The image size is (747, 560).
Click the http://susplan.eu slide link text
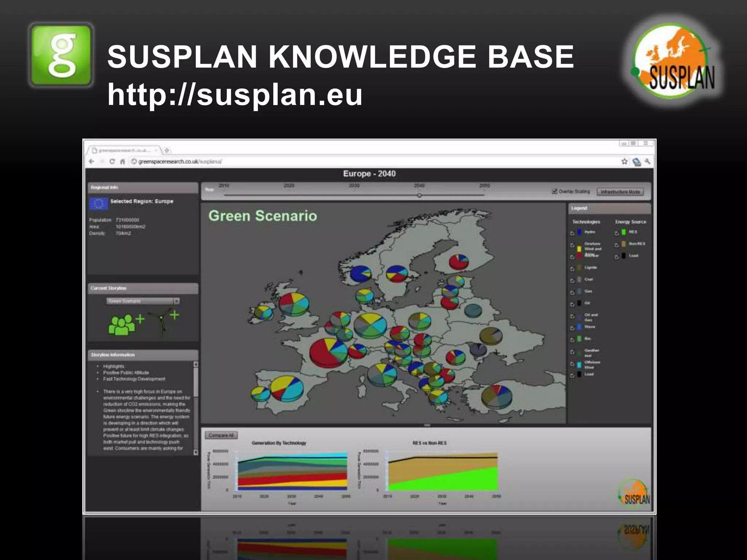[x=235, y=95]
